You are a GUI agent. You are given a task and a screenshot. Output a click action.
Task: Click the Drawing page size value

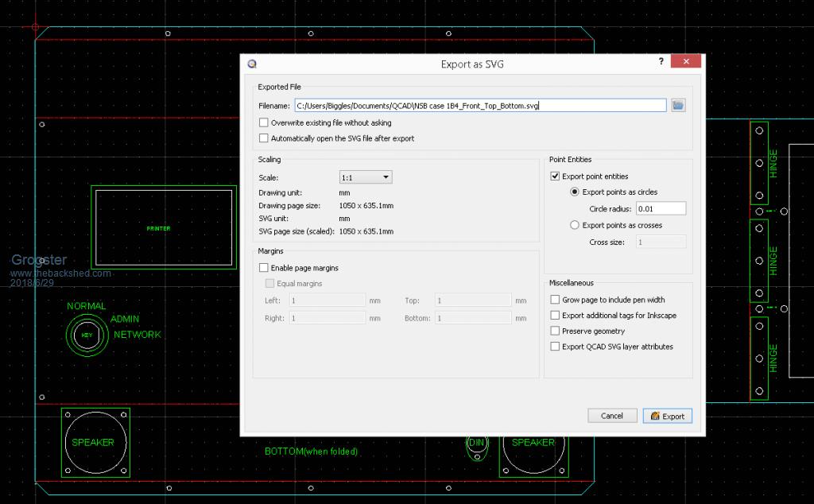pos(366,206)
